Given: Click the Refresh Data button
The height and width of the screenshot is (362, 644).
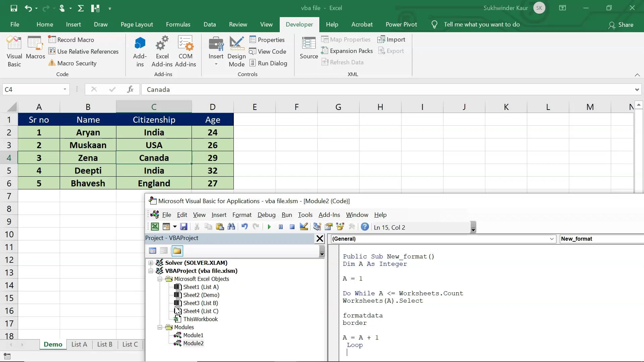Looking at the screenshot, I should coord(343,62).
